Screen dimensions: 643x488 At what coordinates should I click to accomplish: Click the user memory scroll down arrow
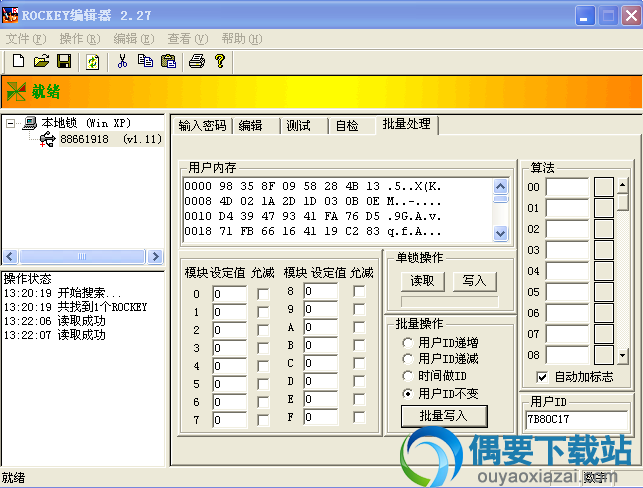click(x=500, y=233)
